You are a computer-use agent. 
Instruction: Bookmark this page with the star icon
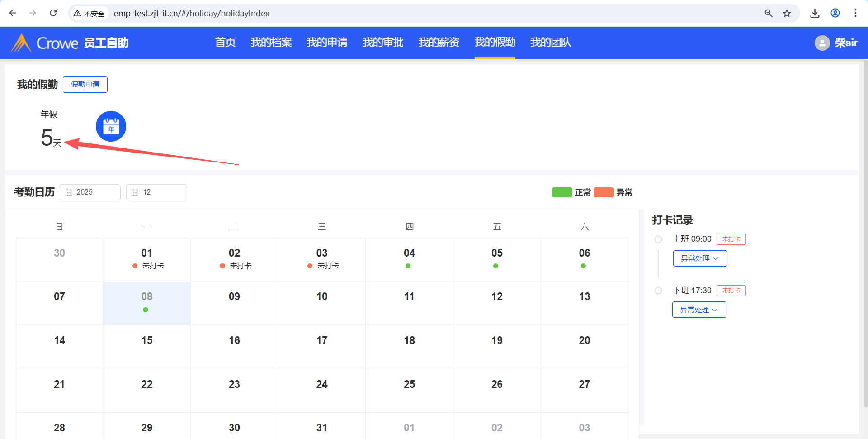787,13
